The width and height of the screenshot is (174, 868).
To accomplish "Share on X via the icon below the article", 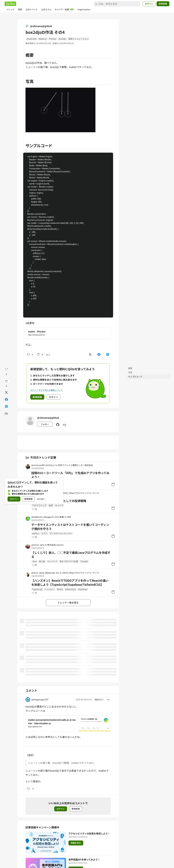I will (90, 354).
